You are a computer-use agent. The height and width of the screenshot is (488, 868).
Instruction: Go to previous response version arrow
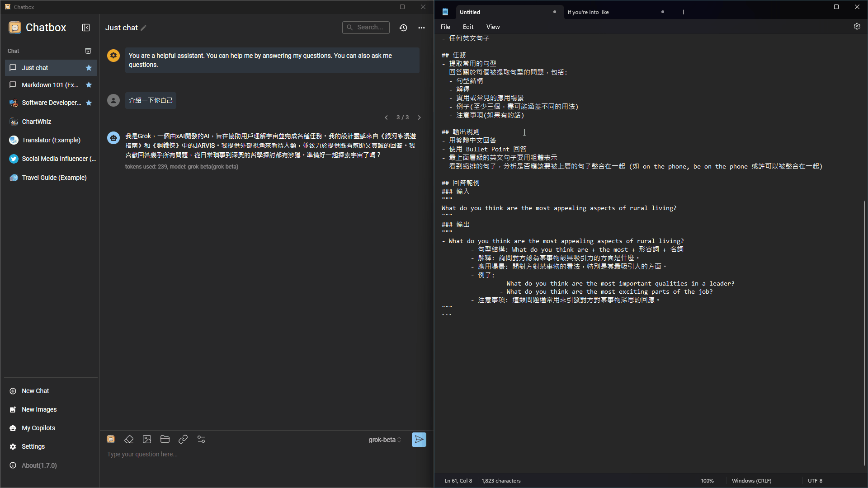pyautogui.click(x=386, y=117)
